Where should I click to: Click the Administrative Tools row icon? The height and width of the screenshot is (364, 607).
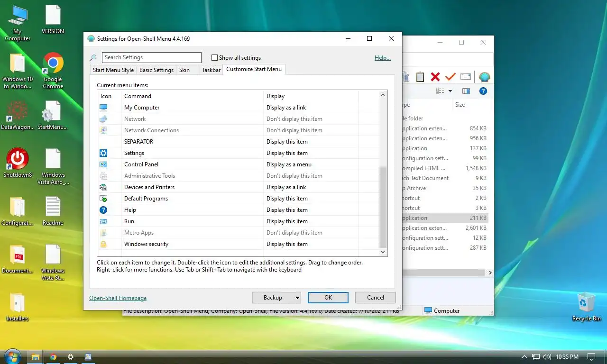tap(103, 176)
